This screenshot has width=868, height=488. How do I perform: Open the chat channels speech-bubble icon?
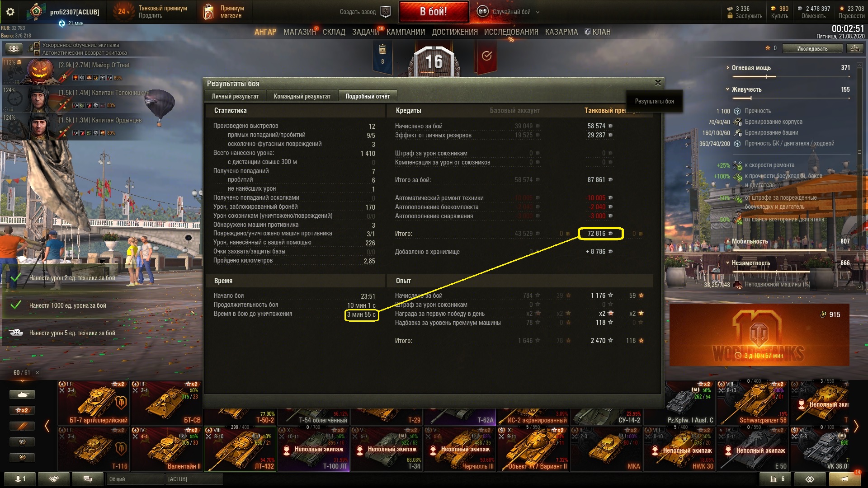(x=88, y=479)
